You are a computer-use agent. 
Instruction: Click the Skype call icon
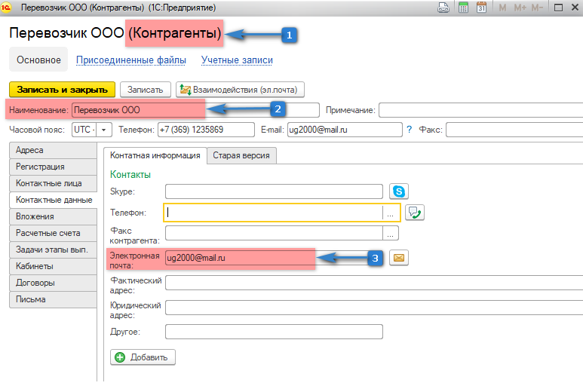398,192
